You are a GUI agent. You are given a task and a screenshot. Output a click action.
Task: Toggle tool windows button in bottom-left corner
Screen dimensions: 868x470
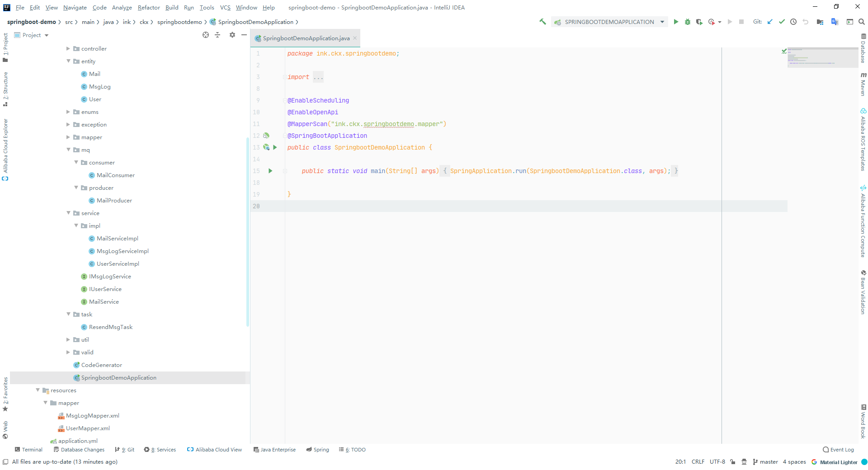[5, 462]
